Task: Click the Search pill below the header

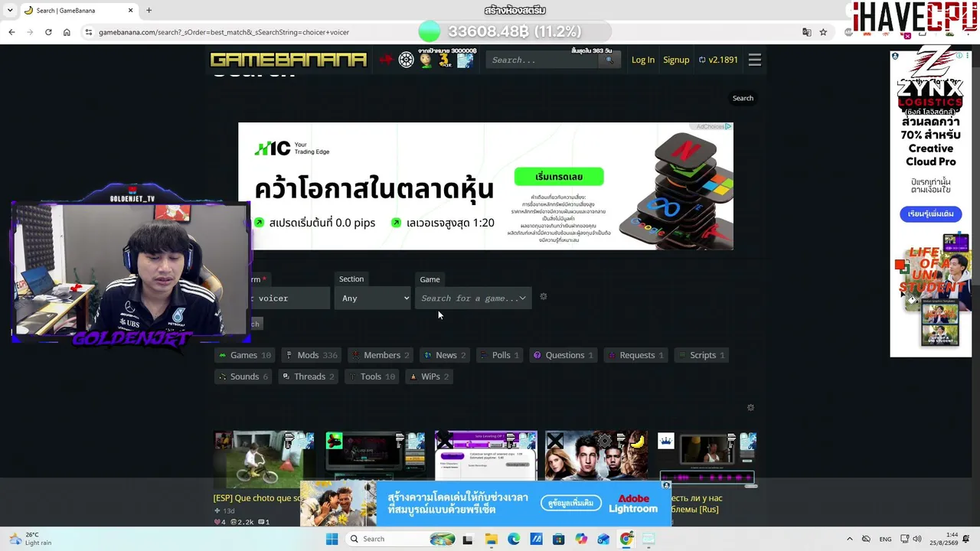Action: pos(743,98)
